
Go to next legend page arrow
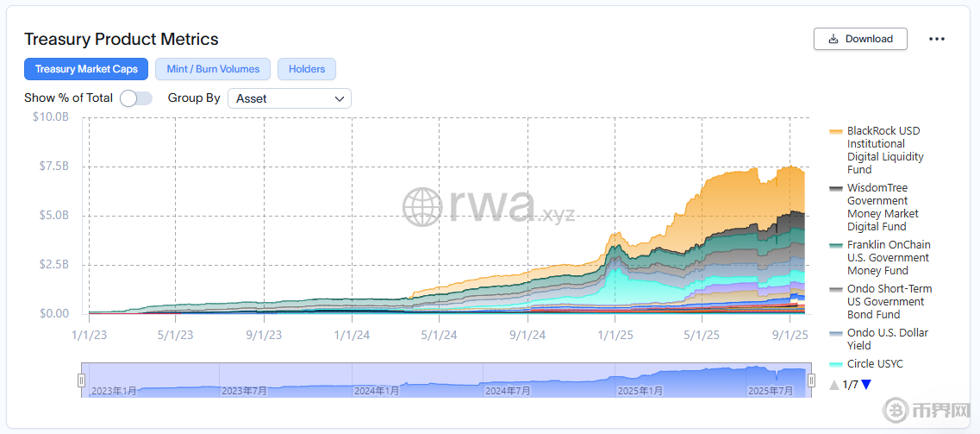pos(866,385)
